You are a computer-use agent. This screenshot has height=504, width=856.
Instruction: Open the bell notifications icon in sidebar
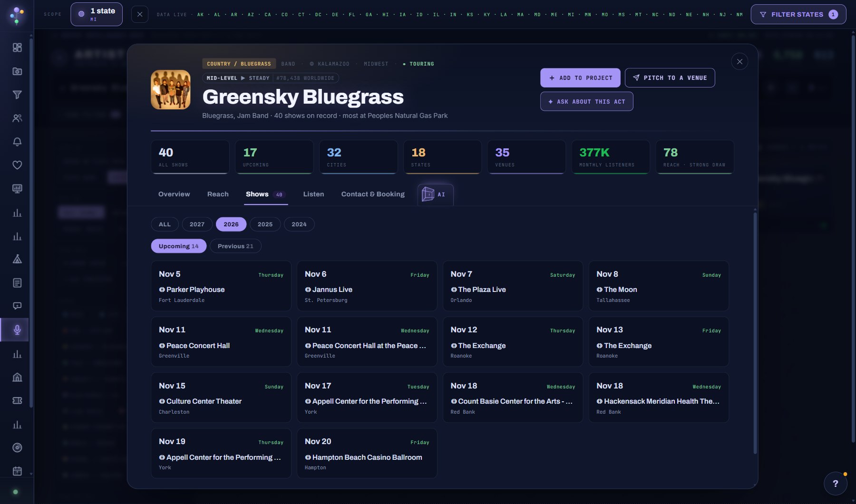[17, 142]
